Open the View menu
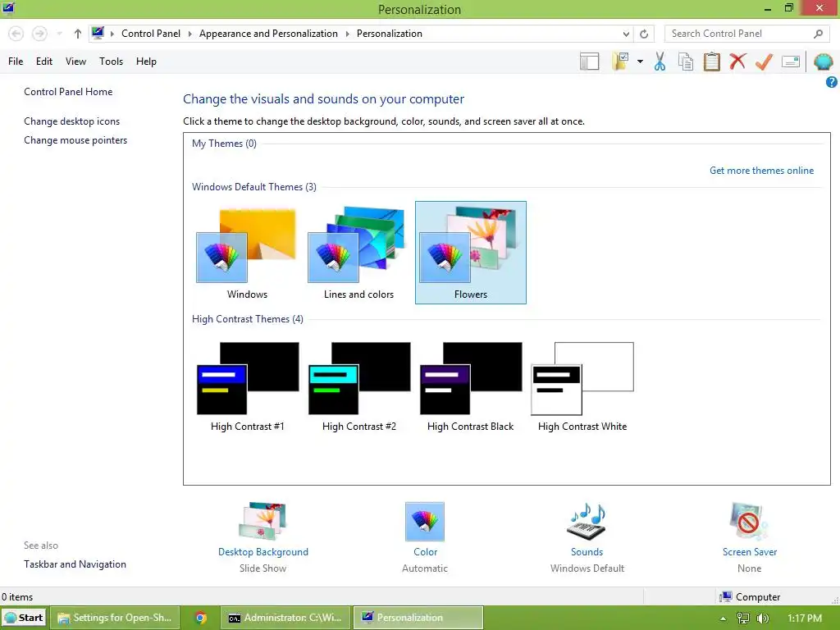 tap(75, 61)
